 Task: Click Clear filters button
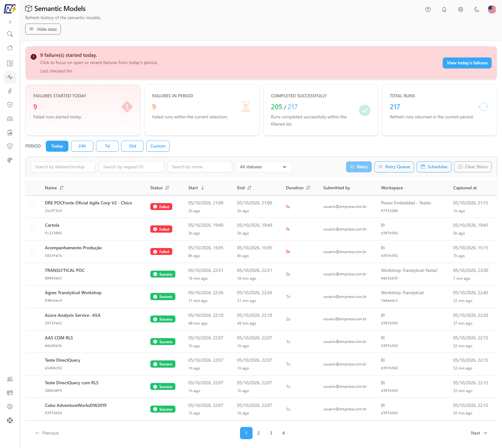click(x=473, y=167)
